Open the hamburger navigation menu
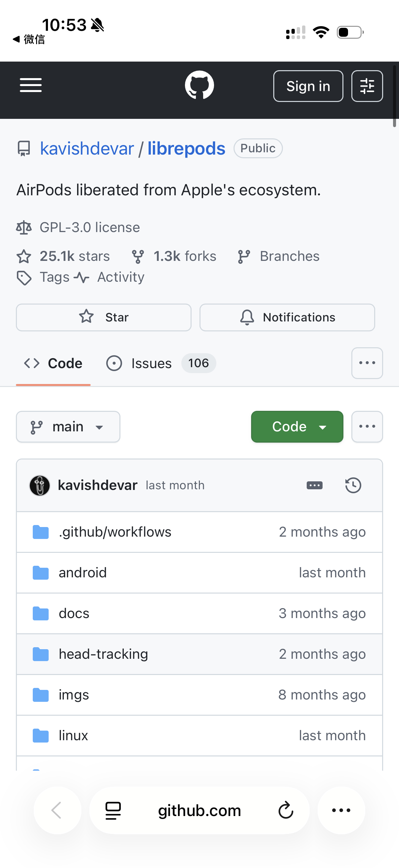 click(31, 85)
